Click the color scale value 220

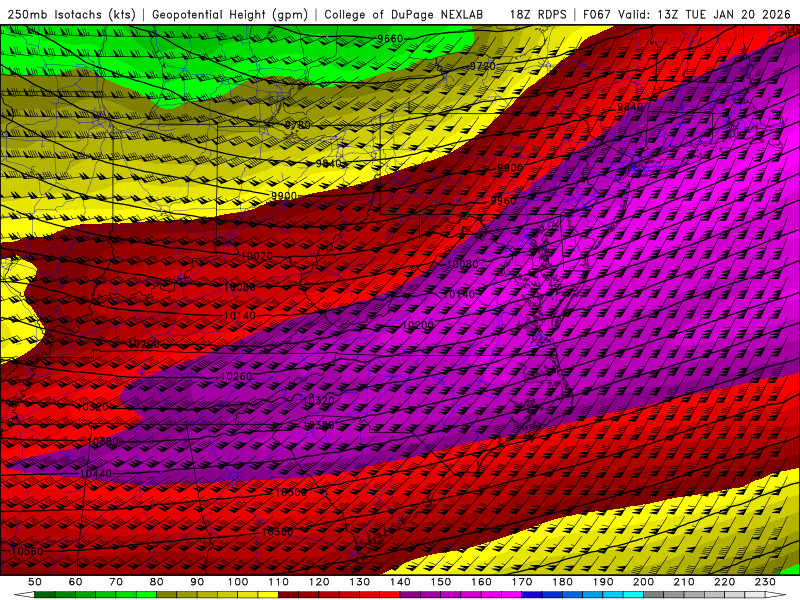click(724, 582)
